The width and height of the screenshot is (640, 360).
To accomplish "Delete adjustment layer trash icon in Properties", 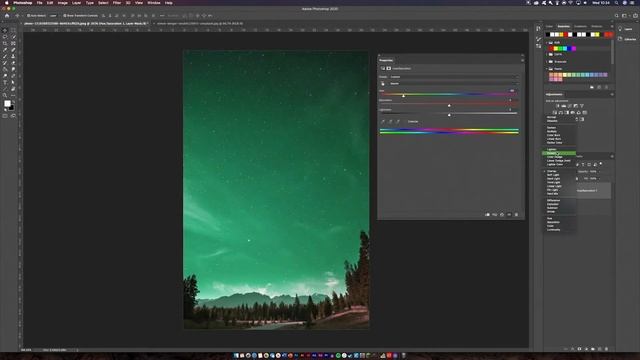I will [x=516, y=215].
